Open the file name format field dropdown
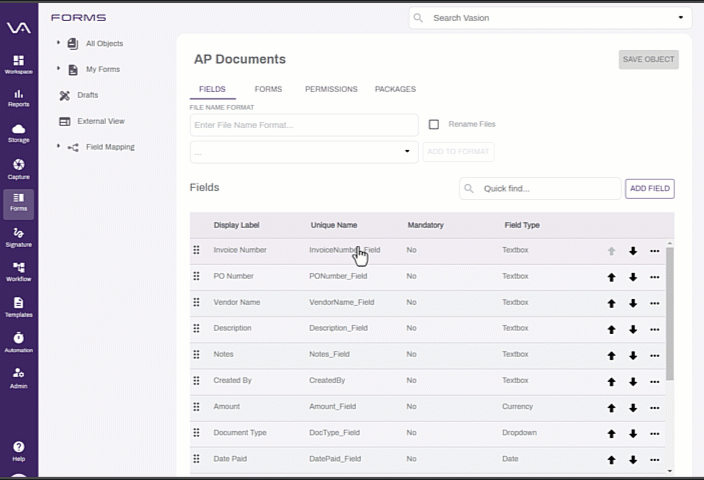This screenshot has height=480, width=704. 304,152
